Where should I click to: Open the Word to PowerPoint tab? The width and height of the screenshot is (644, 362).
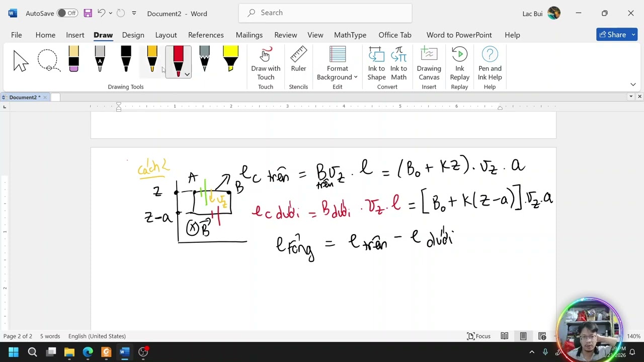(x=459, y=35)
